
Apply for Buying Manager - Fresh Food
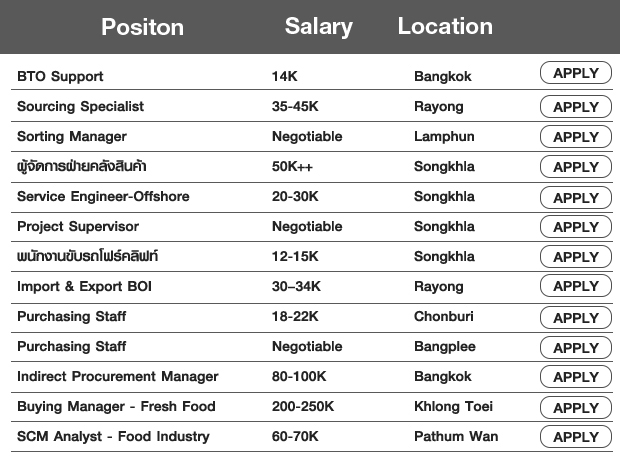pos(576,408)
